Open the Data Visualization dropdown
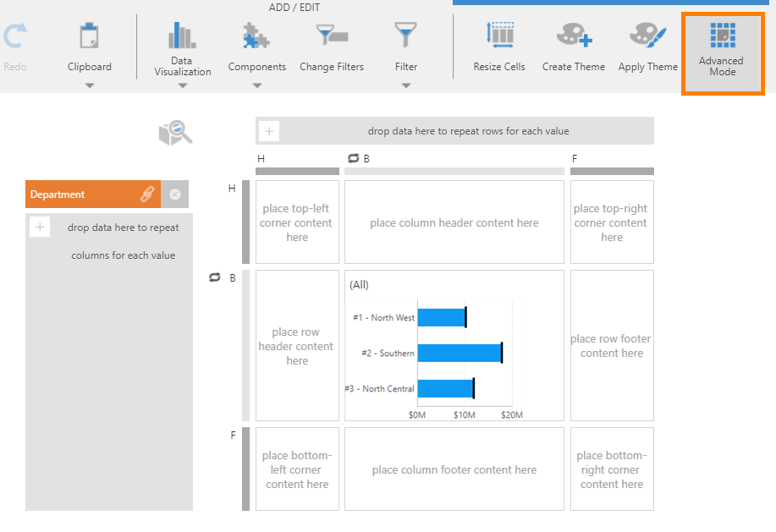Screen dimensions: 776x532 (x=182, y=85)
